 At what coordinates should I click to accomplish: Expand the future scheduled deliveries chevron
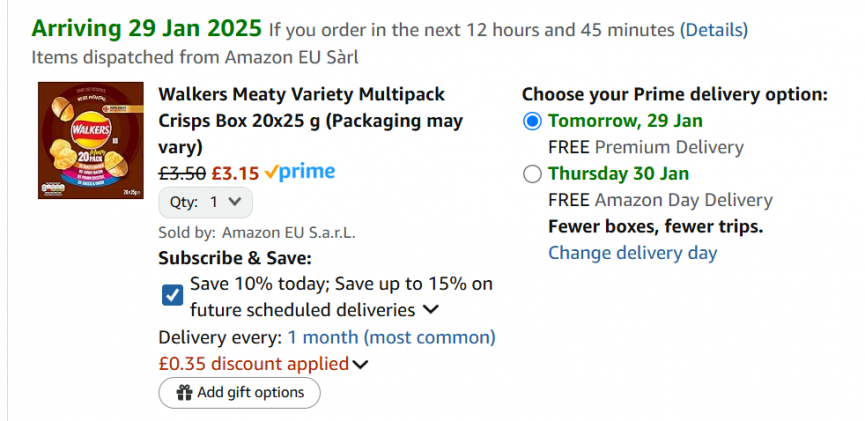(x=432, y=310)
